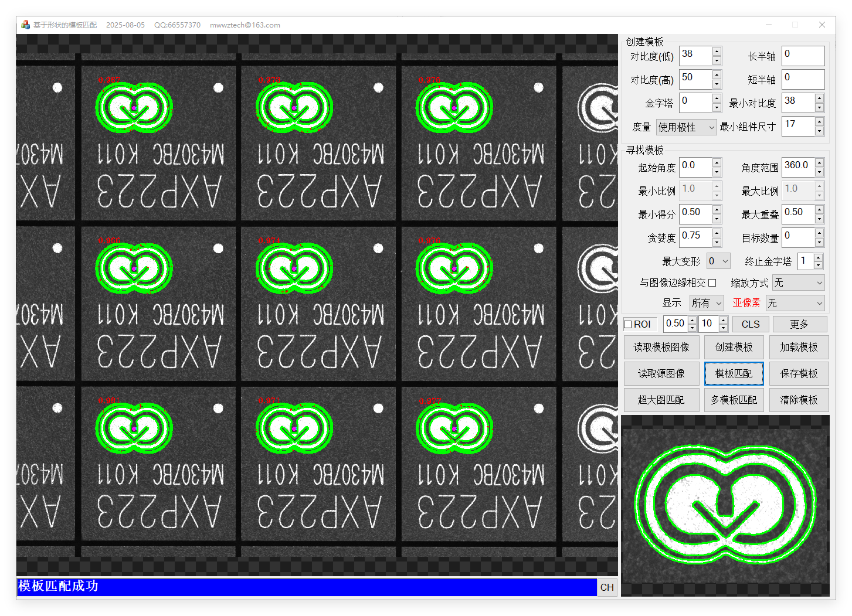Increase 对比度(低) with its up arrow

[717, 52]
